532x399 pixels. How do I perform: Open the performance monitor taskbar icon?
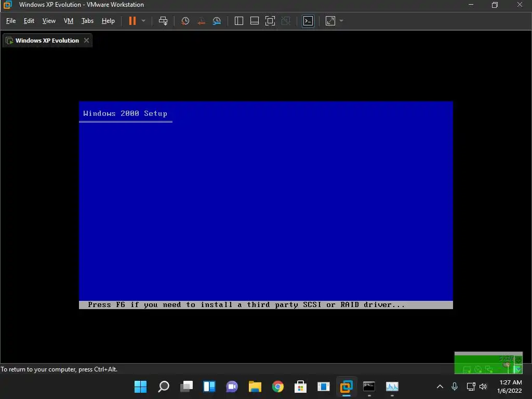392,387
